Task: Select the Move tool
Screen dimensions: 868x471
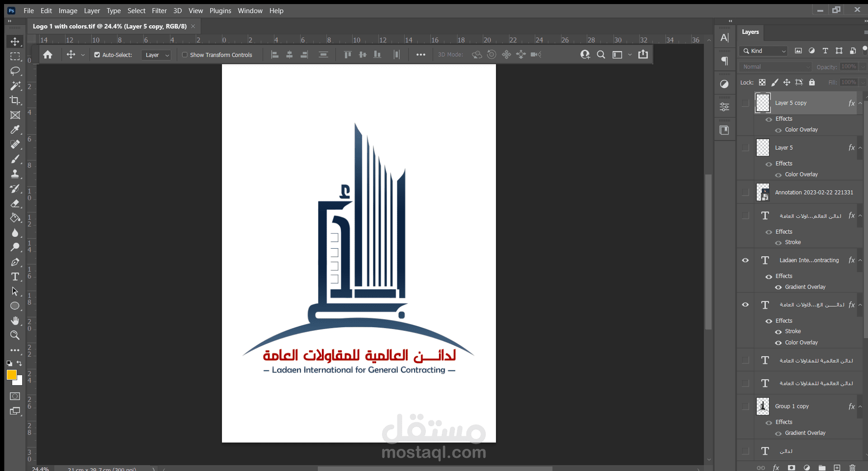Action: pyautogui.click(x=15, y=42)
